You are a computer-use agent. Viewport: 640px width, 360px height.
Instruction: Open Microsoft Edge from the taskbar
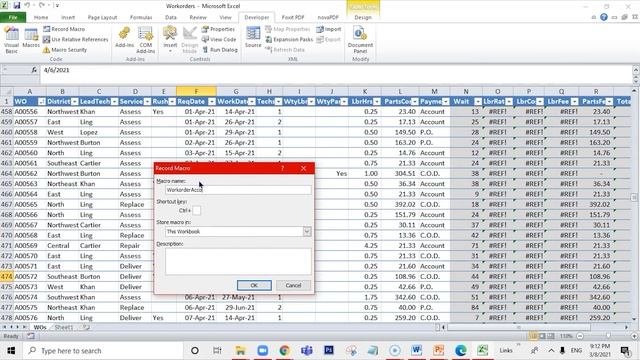coord(460,351)
